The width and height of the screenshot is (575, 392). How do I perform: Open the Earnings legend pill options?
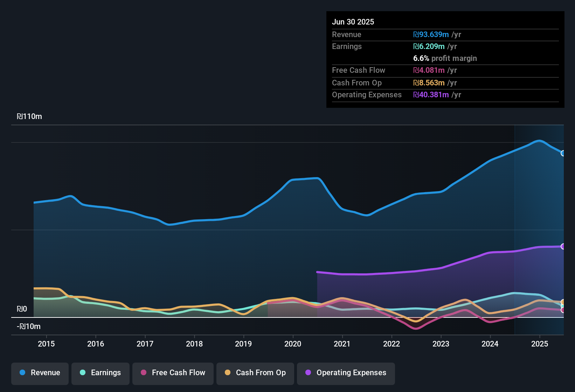(100, 373)
